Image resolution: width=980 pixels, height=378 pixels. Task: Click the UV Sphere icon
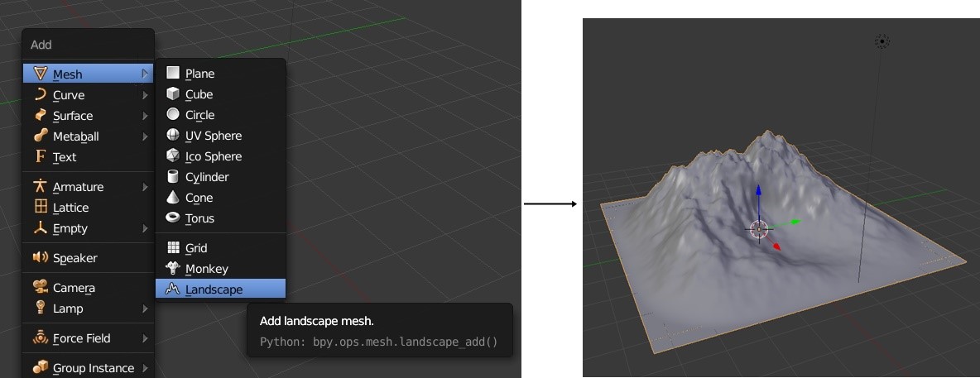(x=173, y=135)
